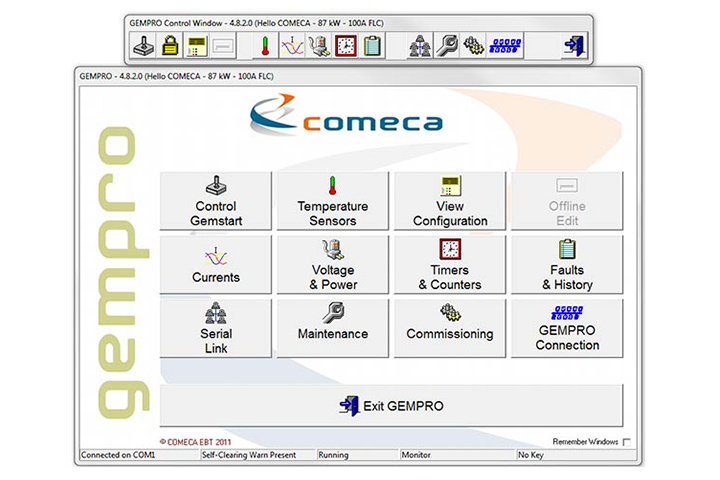Viewport: 720px width, 480px height.
Task: Open the clock Timers icon in Control Window toolbar
Action: [345, 45]
